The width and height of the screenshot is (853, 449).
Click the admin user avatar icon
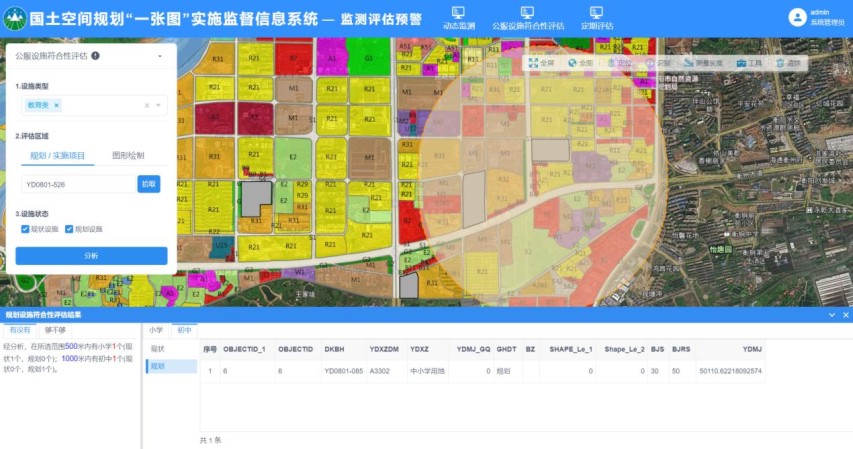797,17
